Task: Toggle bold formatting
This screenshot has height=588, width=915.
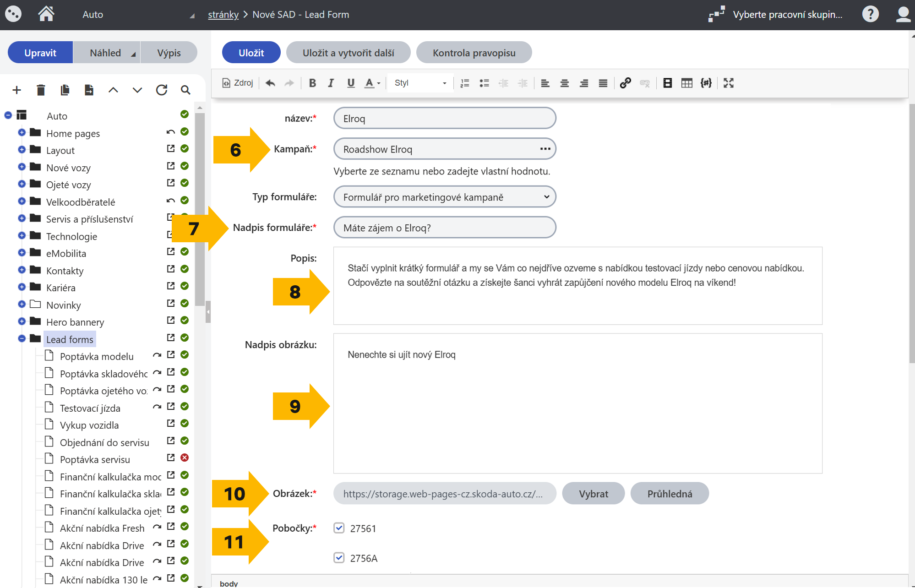Action: [312, 83]
